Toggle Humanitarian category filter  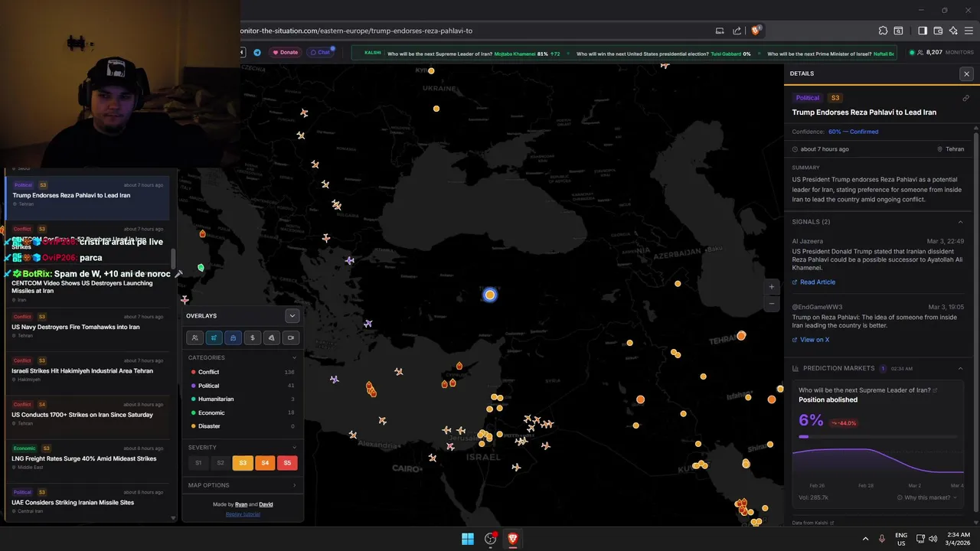[x=242, y=399]
